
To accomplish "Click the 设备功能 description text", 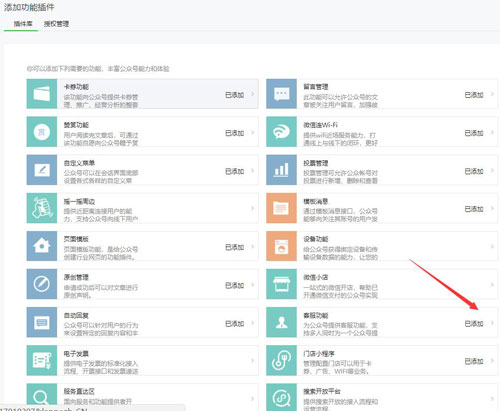I will point(340,253).
